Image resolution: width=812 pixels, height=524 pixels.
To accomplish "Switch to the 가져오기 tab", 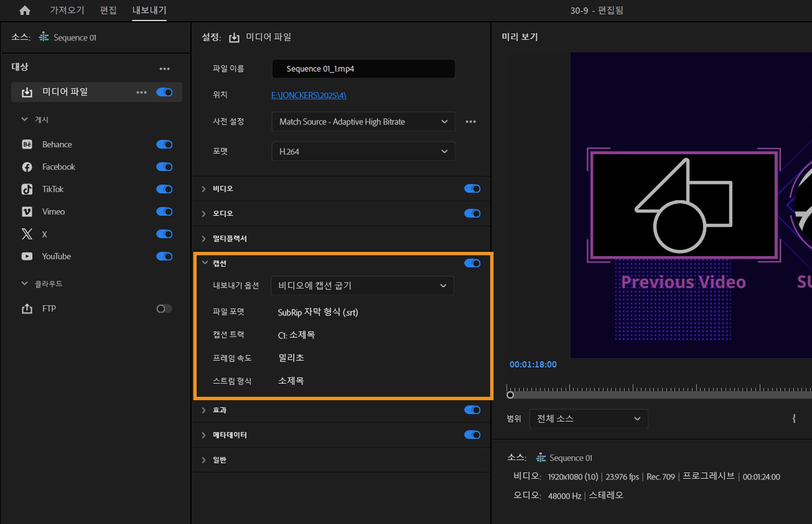I will [66, 10].
